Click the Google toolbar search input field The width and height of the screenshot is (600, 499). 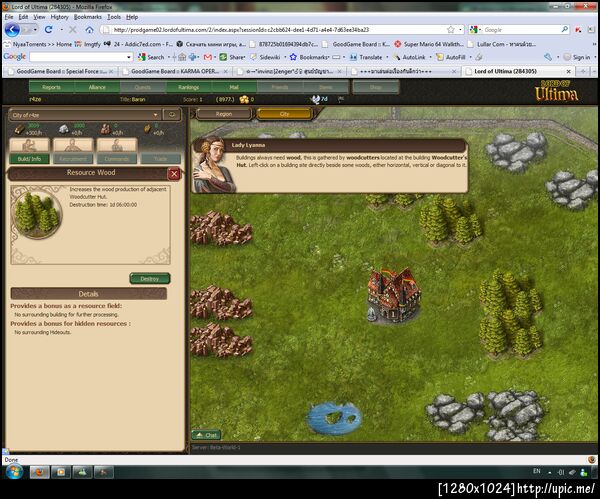tap(78, 57)
